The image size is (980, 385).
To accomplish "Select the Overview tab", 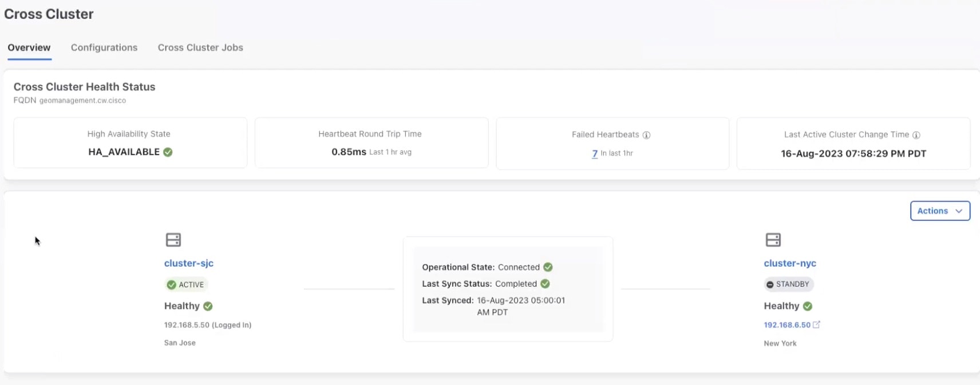I will tap(29, 47).
